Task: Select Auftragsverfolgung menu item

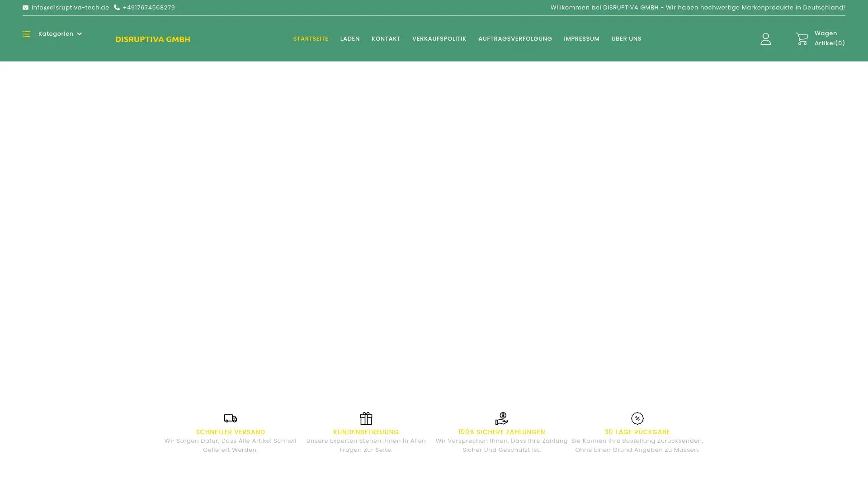Action: point(515,39)
